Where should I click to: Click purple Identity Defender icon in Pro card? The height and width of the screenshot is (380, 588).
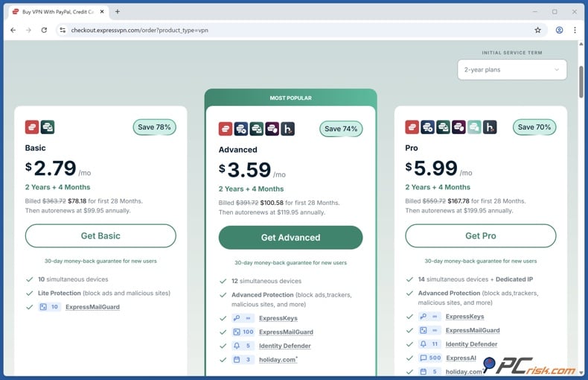click(458, 127)
